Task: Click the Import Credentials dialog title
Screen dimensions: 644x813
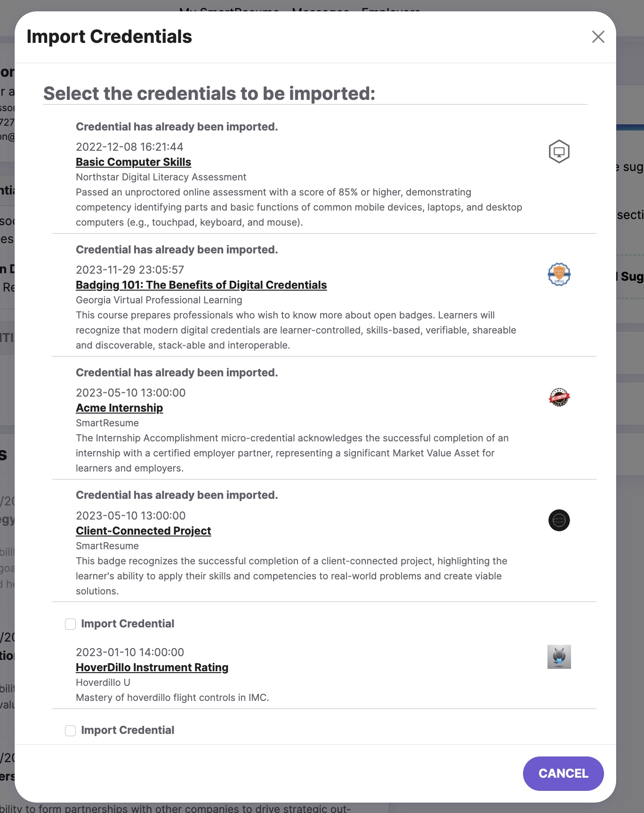Action: tap(109, 37)
